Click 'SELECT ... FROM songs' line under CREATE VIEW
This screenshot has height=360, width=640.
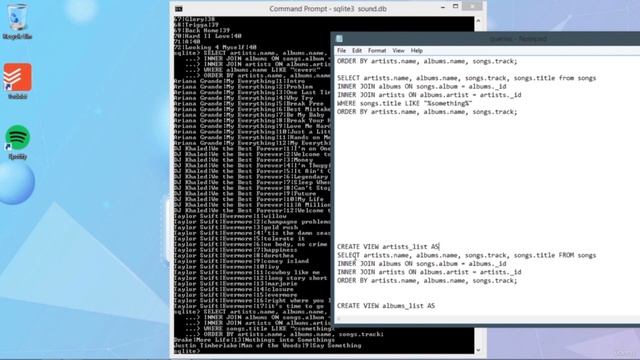tap(467, 255)
